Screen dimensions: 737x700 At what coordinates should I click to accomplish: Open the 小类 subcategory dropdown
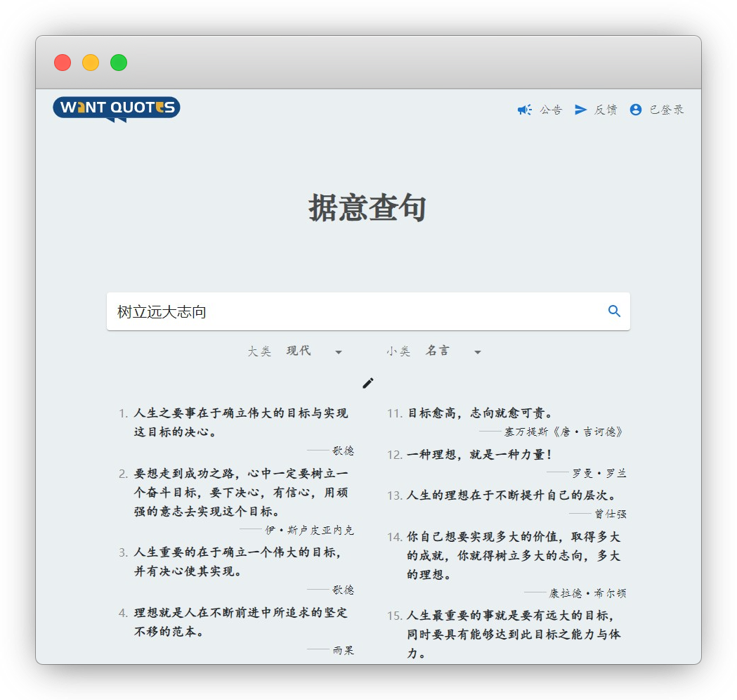478,351
